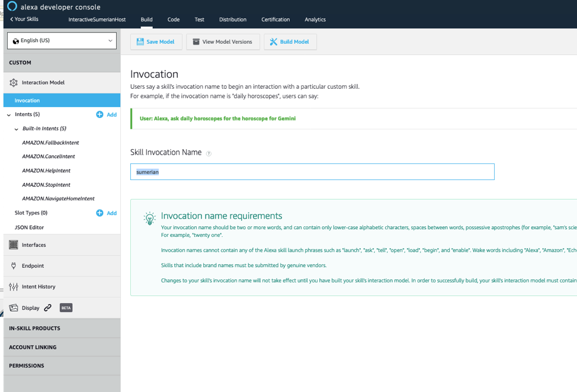This screenshot has width=577, height=392.
Task: Select AMAZON.StopIntent
Action: [46, 185]
